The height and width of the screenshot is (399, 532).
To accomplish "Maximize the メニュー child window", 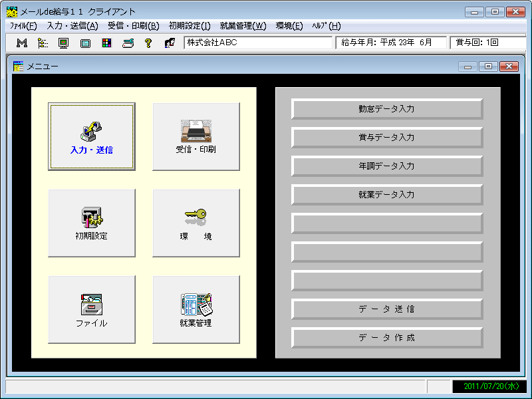I will pos(488,66).
